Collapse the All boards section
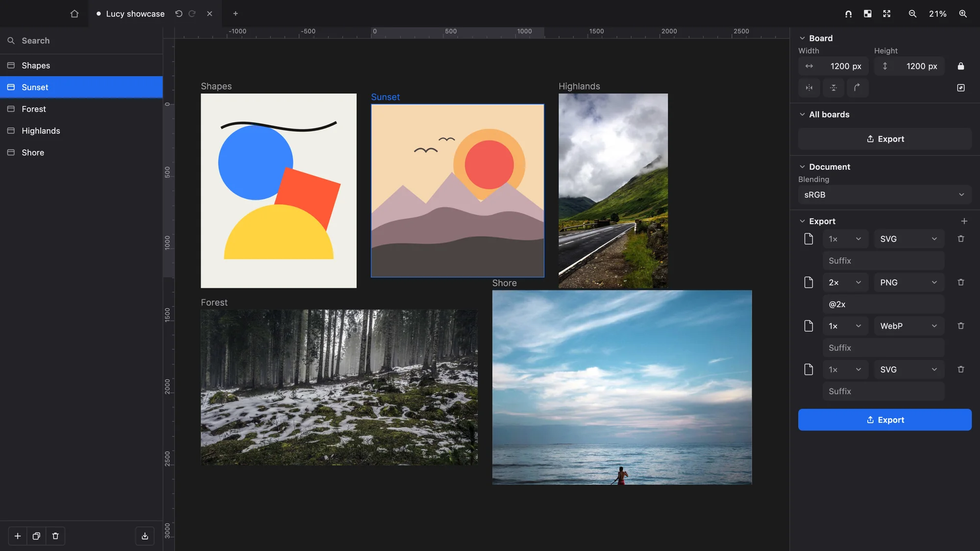Image resolution: width=980 pixels, height=551 pixels. click(x=802, y=115)
